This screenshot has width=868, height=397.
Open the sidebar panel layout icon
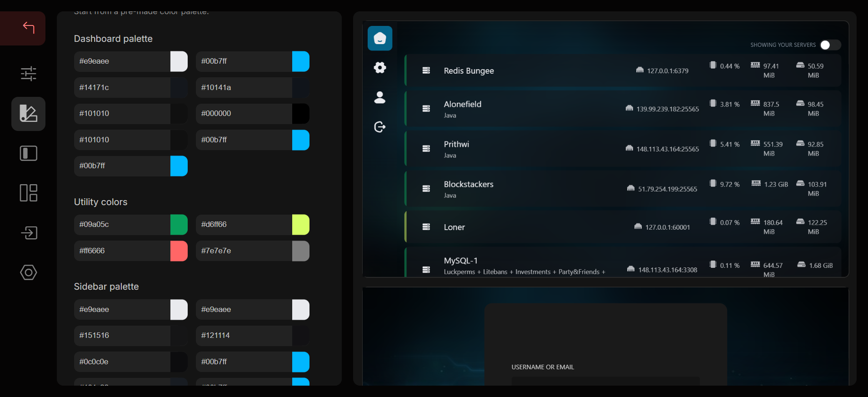tap(28, 153)
